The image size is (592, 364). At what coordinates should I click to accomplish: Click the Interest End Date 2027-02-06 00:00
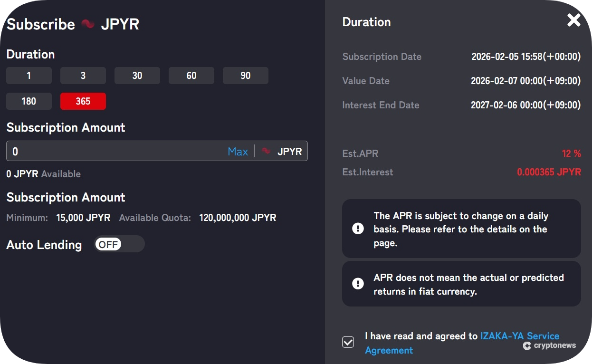(526, 105)
